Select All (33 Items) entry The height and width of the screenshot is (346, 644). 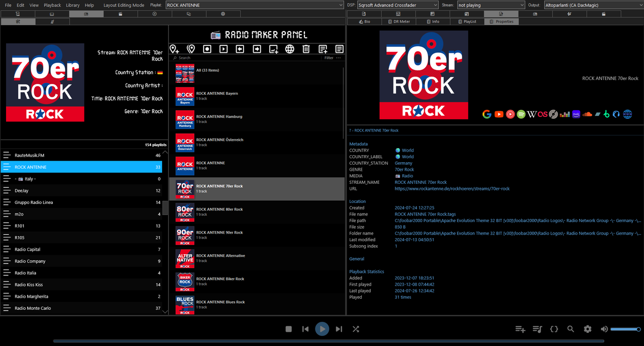[257, 73]
